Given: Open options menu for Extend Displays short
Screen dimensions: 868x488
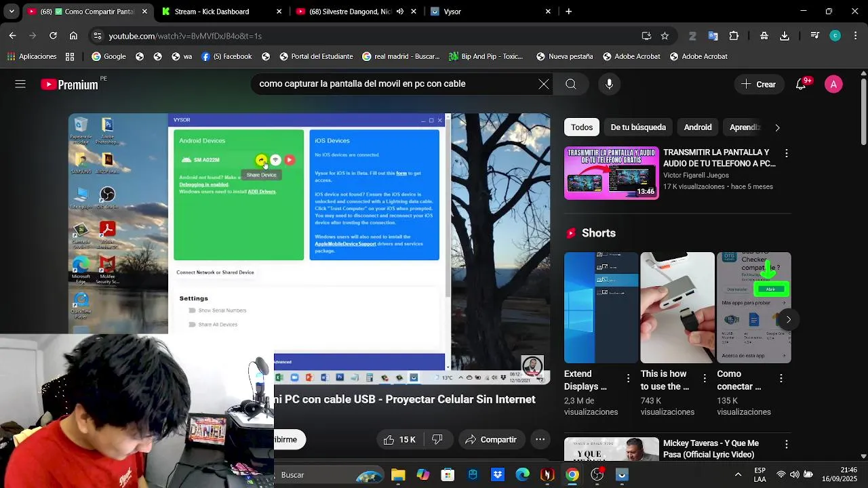Looking at the screenshot, I should point(628,378).
